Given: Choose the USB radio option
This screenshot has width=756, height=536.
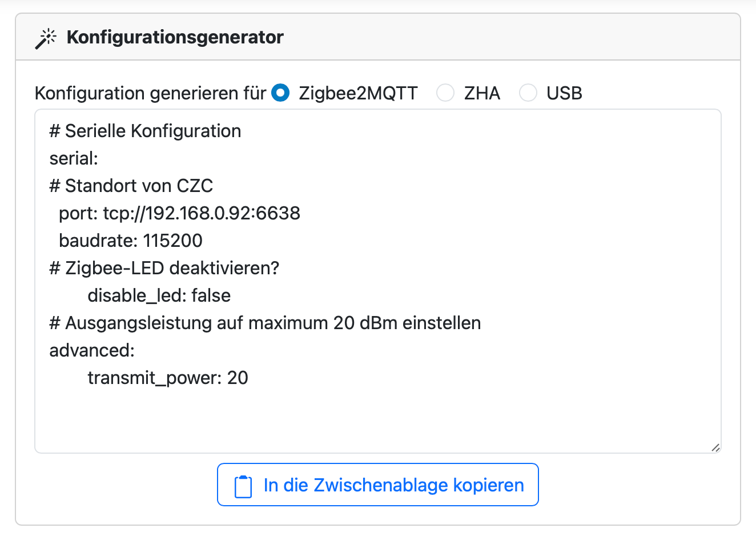Looking at the screenshot, I should [528, 93].
